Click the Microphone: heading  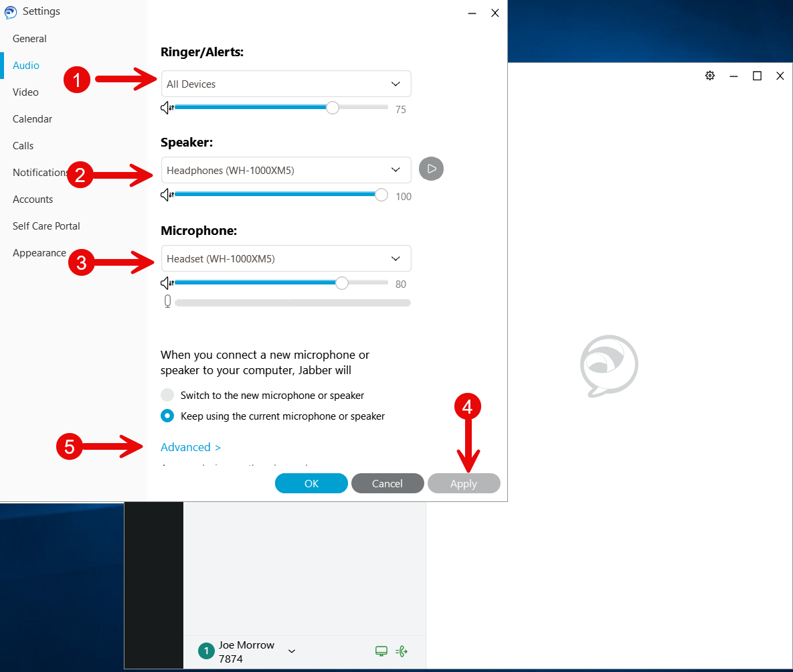pos(199,231)
